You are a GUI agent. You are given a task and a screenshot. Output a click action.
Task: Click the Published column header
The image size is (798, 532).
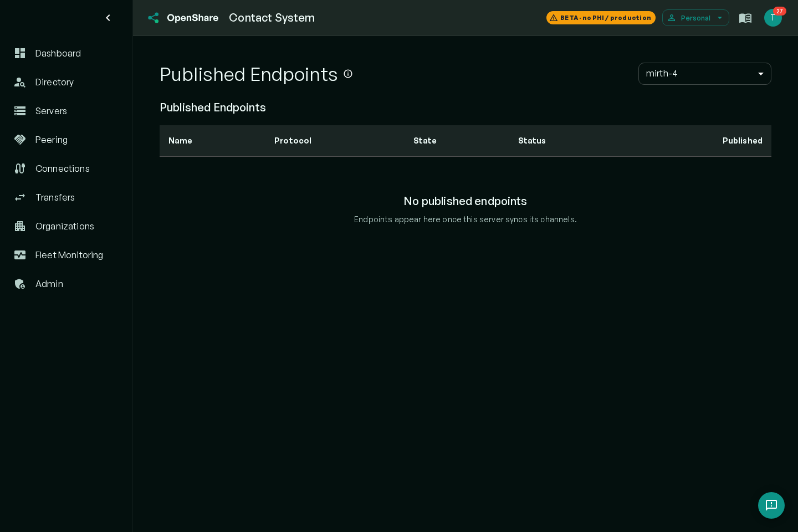coord(743,141)
